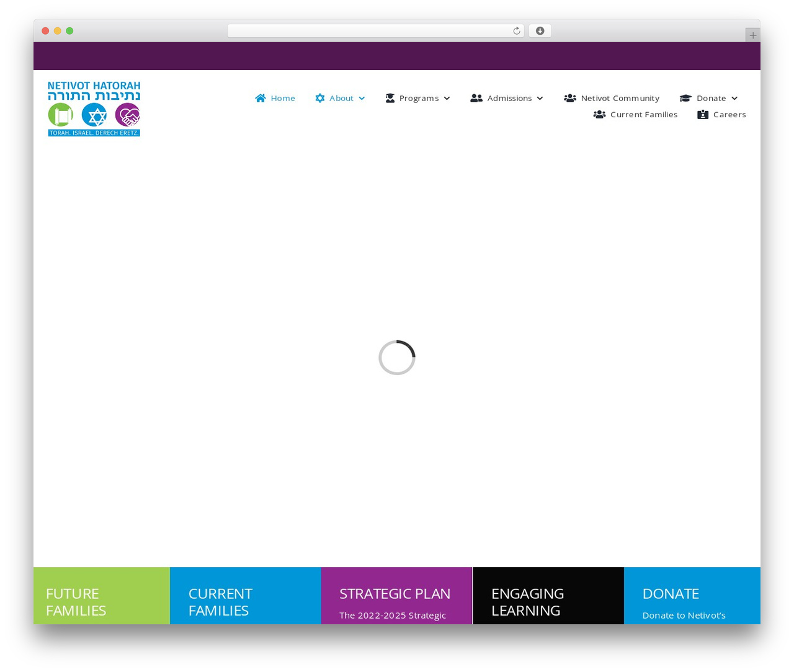The image size is (794, 672).
Task: Expand the Donate menu chevron
Action: (734, 98)
